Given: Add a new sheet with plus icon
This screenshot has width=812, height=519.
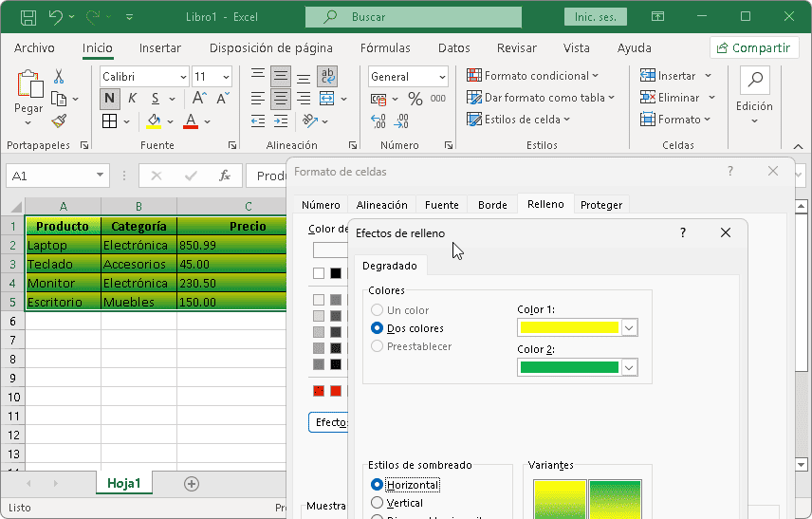Looking at the screenshot, I should [192, 484].
